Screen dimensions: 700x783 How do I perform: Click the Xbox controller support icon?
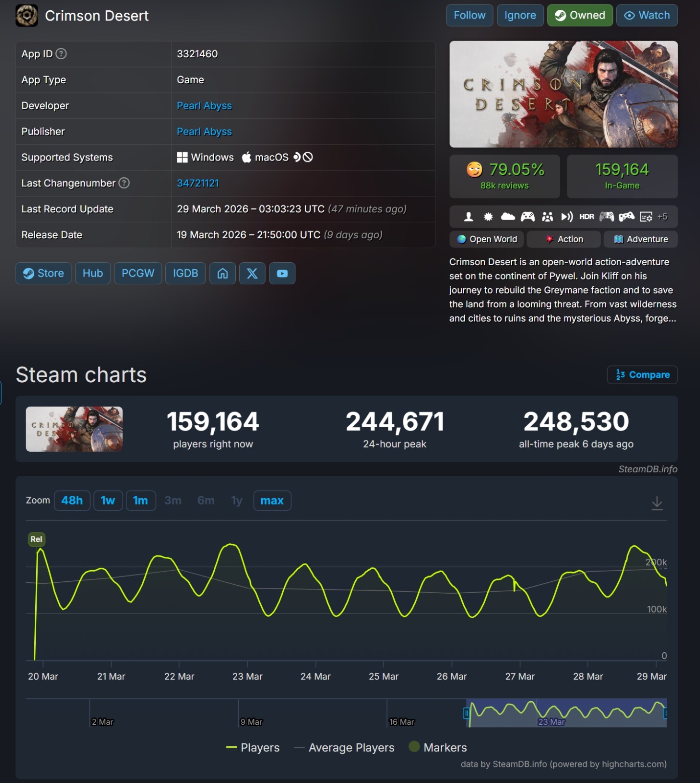tap(527, 217)
